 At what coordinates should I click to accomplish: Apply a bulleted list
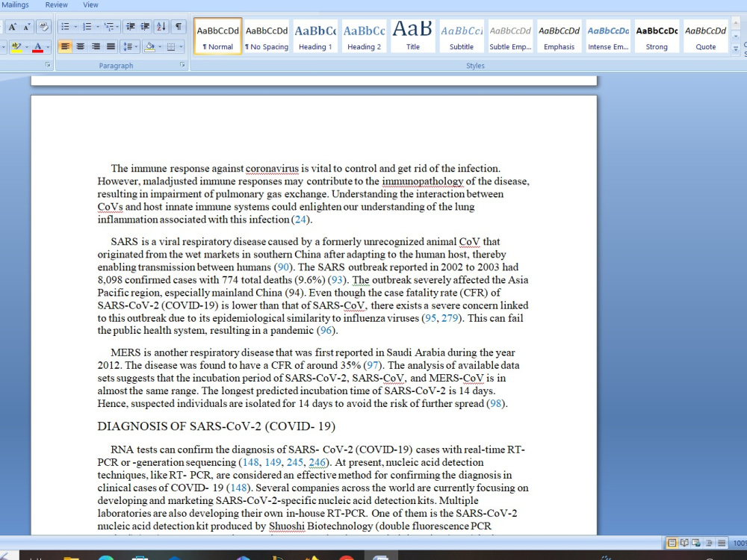[x=65, y=27]
